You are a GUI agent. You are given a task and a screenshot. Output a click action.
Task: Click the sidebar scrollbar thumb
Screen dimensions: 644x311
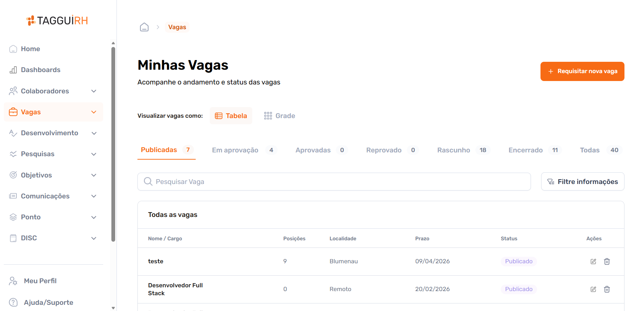coord(113,144)
